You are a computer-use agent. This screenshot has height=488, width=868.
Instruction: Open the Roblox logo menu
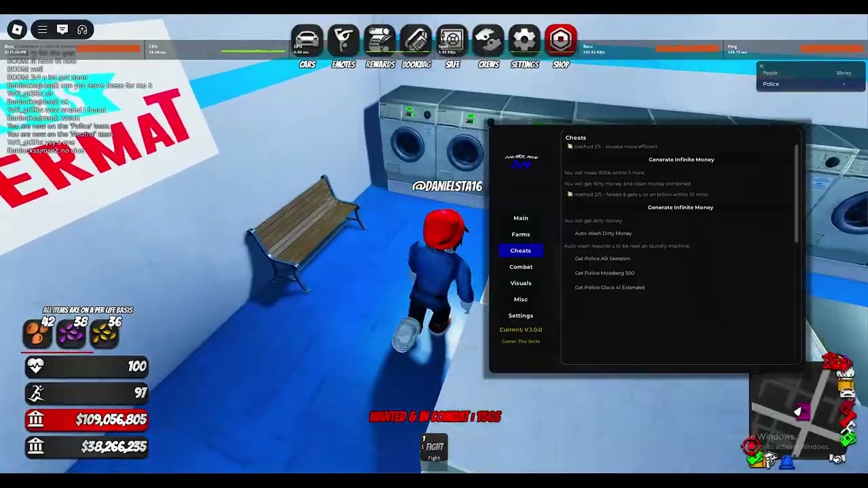17,29
